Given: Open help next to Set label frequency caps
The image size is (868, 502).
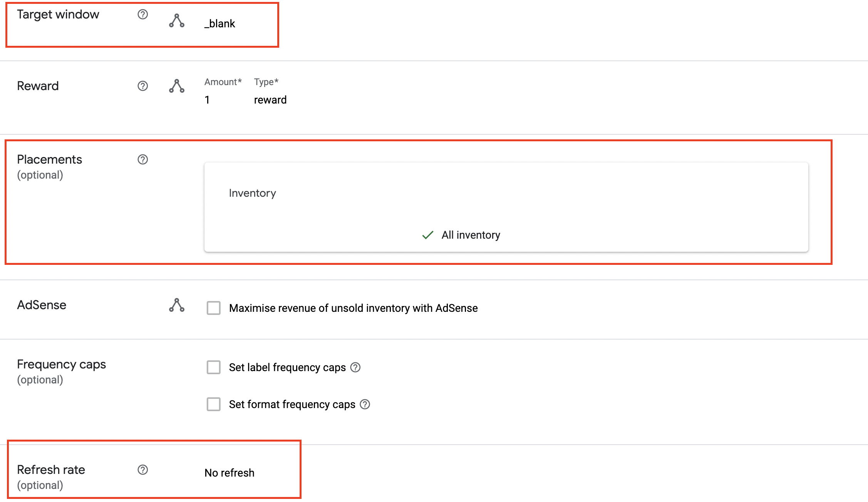Looking at the screenshot, I should tap(355, 368).
